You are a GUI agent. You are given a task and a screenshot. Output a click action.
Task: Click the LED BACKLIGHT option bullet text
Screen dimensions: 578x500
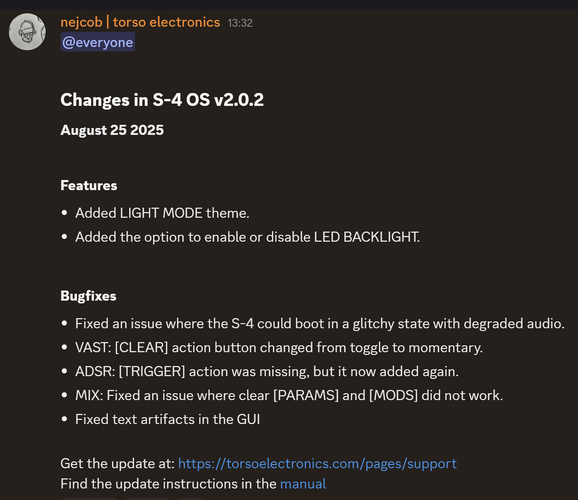[247, 237]
